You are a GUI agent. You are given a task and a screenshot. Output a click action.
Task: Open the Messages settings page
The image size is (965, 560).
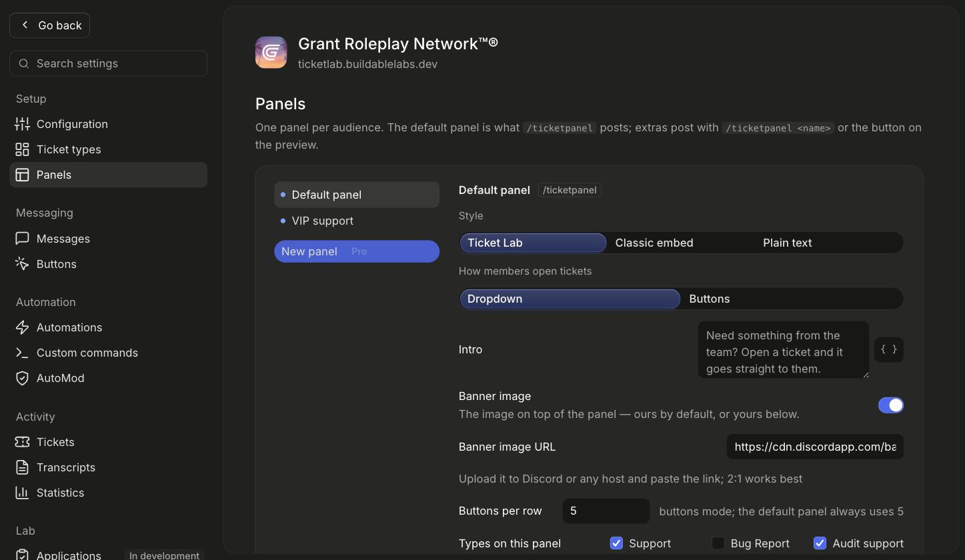point(108,239)
